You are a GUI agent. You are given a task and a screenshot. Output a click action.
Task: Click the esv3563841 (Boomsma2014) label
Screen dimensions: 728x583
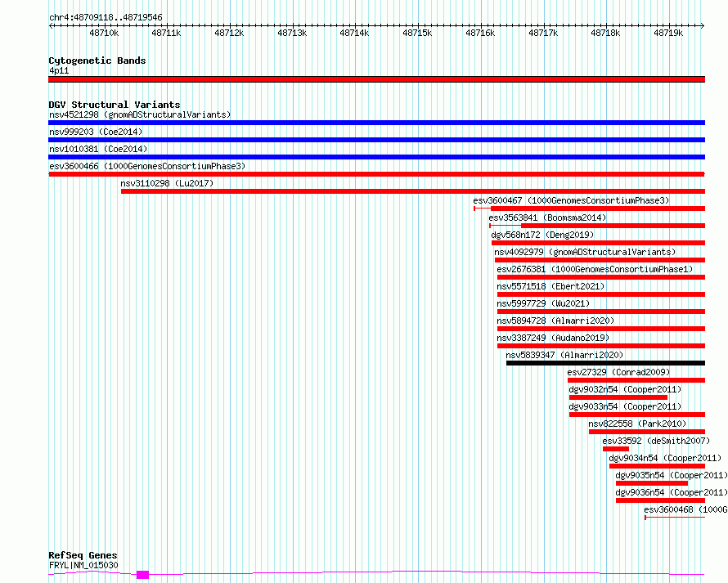(x=547, y=218)
